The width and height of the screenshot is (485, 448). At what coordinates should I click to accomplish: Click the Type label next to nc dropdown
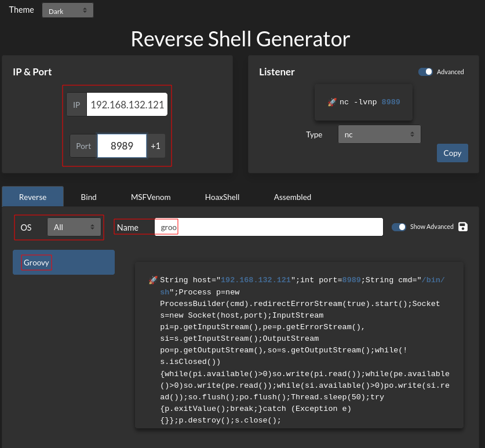pyautogui.click(x=314, y=134)
